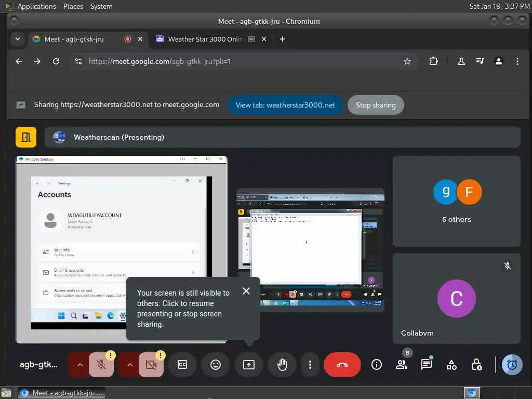Click the sharing screen icon in infobar
Screen dimensions: 532x399
[x=21, y=105]
